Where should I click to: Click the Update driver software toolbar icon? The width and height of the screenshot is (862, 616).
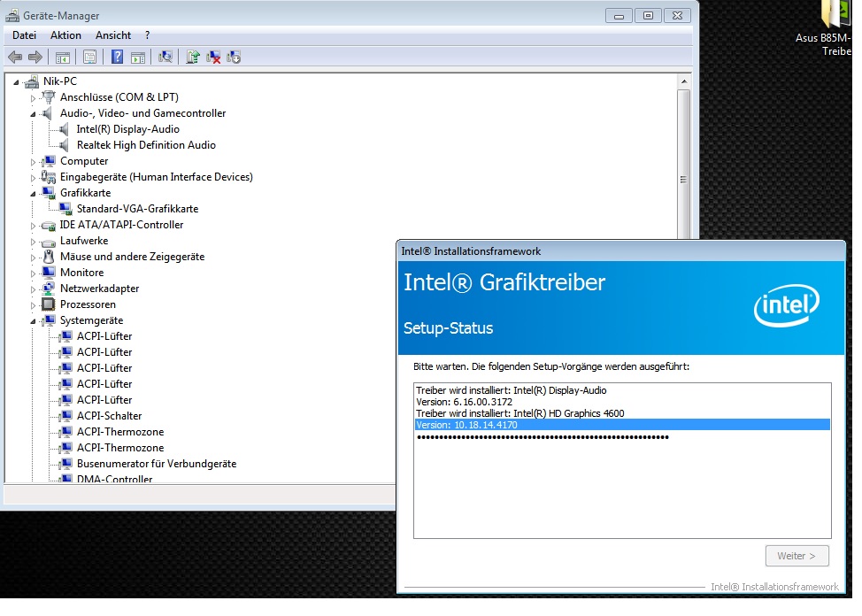[192, 58]
